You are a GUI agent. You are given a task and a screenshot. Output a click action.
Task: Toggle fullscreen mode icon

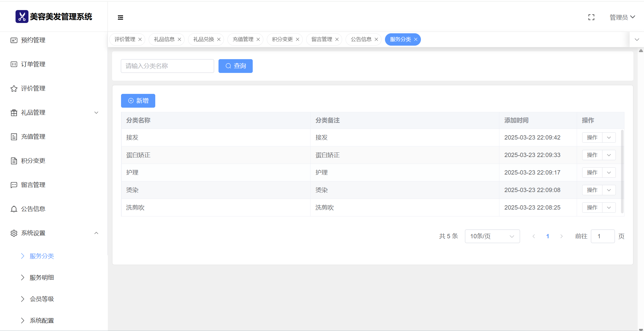coord(591,18)
